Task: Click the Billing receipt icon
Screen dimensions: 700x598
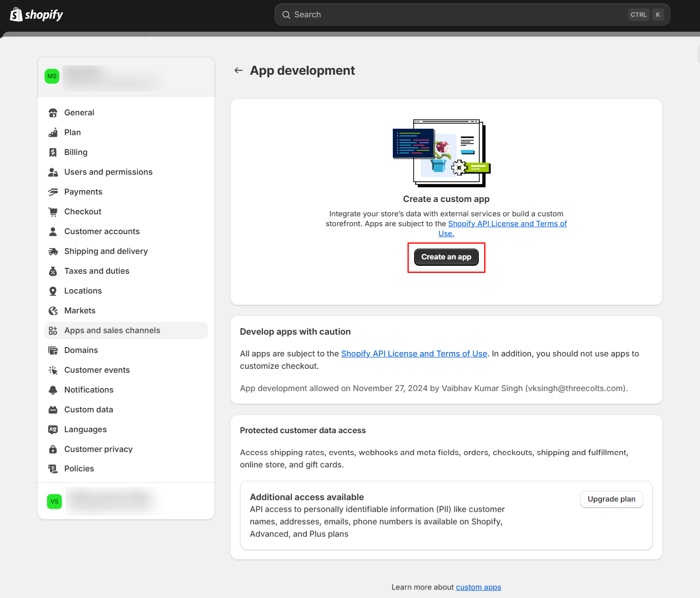Action: (x=53, y=152)
